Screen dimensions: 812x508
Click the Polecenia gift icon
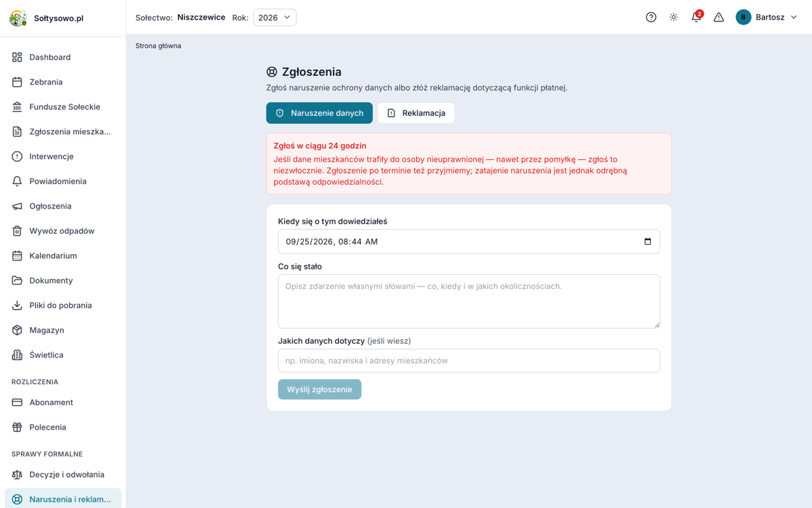pos(17,427)
